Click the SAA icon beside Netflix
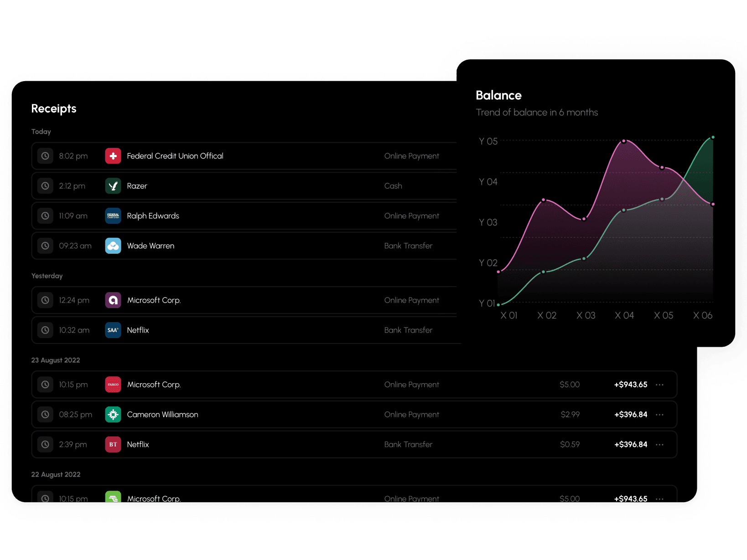The height and width of the screenshot is (560, 747). pos(113,330)
